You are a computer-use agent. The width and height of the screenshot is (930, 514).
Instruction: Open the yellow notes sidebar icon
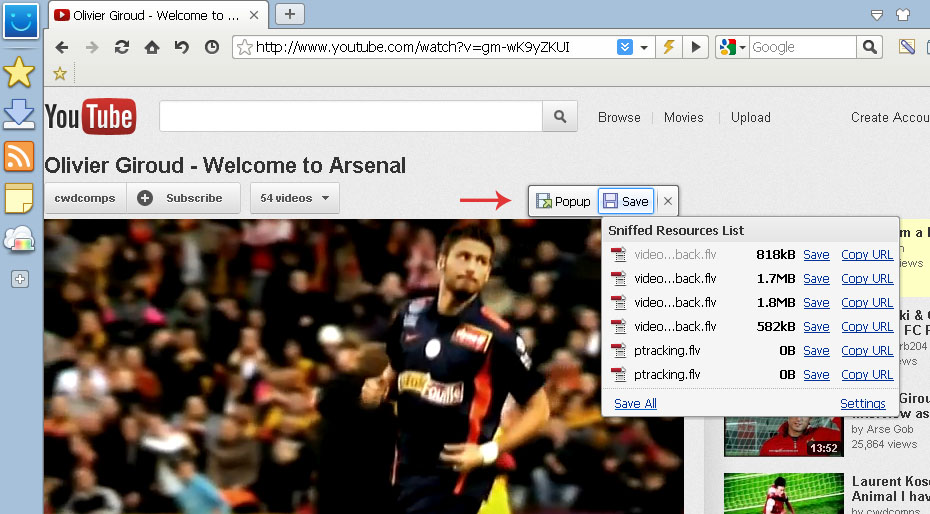point(19,198)
